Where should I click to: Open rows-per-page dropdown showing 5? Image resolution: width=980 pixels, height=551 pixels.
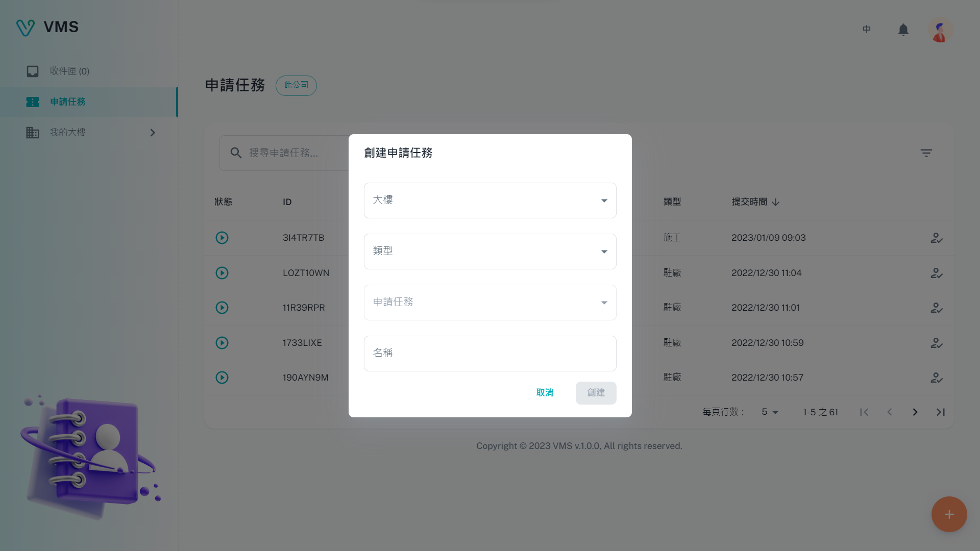769,412
